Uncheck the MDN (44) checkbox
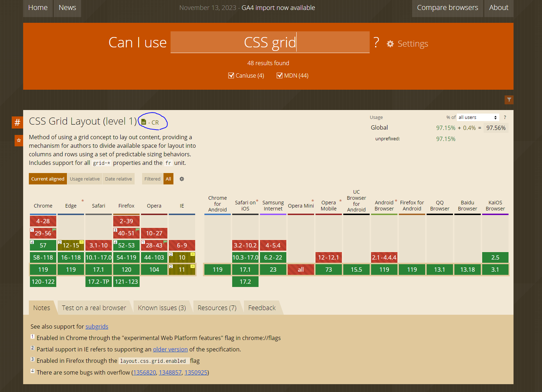This screenshot has width=542, height=392. click(280, 75)
